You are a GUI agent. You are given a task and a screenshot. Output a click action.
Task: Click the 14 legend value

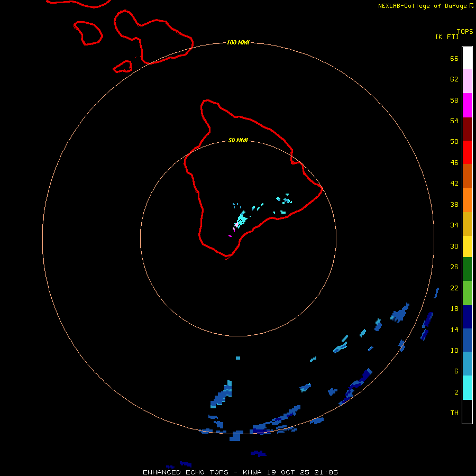click(x=454, y=329)
